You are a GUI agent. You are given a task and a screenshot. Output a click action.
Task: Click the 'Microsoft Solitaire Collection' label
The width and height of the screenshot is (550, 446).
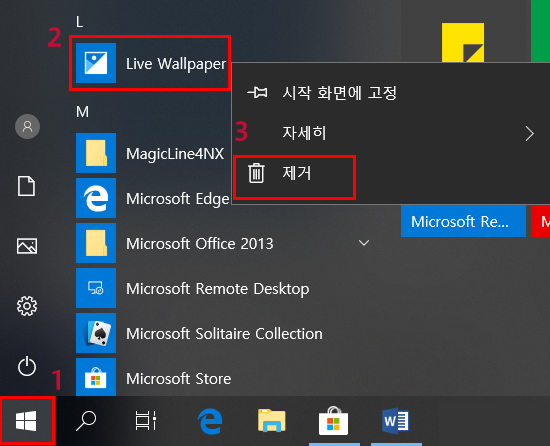tap(224, 334)
